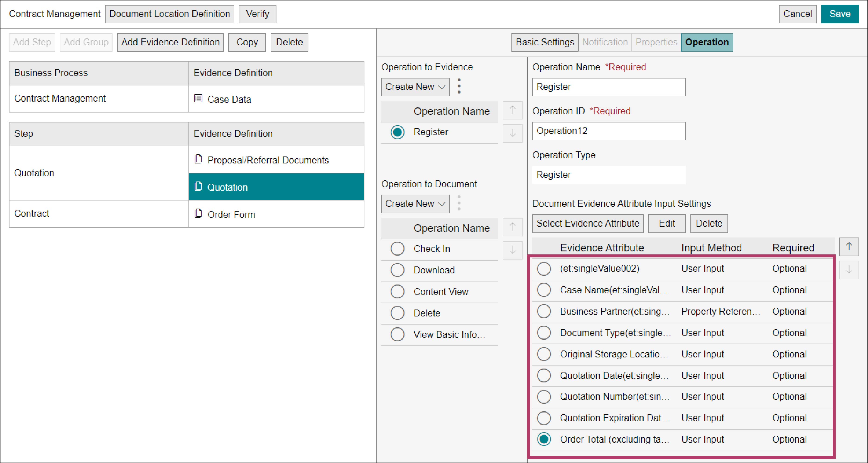This screenshot has height=463, width=868.
Task: Select the Content View operation radio button
Action: [x=397, y=292]
